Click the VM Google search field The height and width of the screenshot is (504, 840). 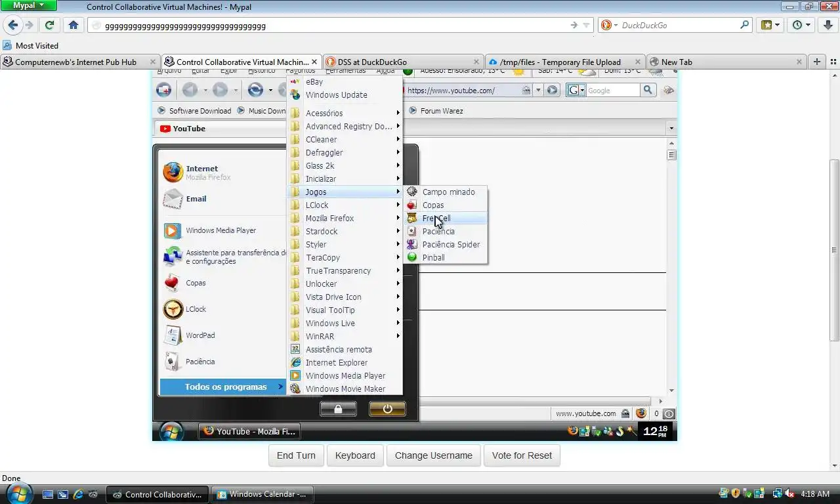(613, 91)
